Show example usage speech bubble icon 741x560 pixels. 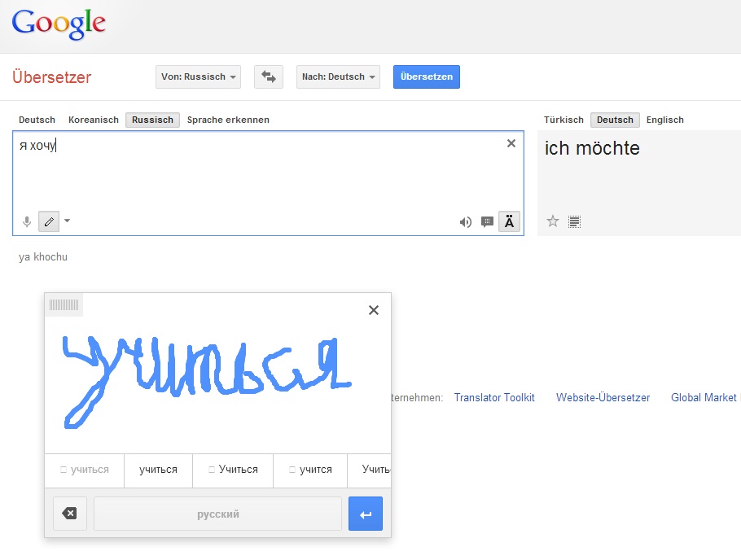[x=487, y=221]
